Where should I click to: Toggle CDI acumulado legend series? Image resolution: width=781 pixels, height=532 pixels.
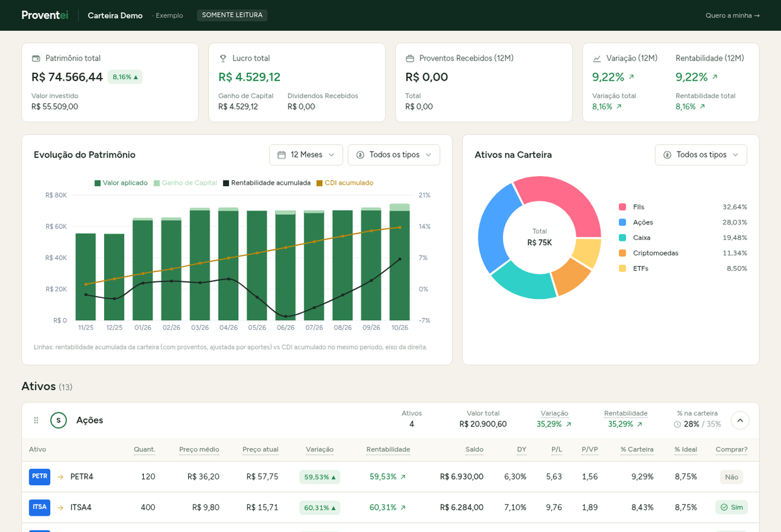(x=345, y=183)
